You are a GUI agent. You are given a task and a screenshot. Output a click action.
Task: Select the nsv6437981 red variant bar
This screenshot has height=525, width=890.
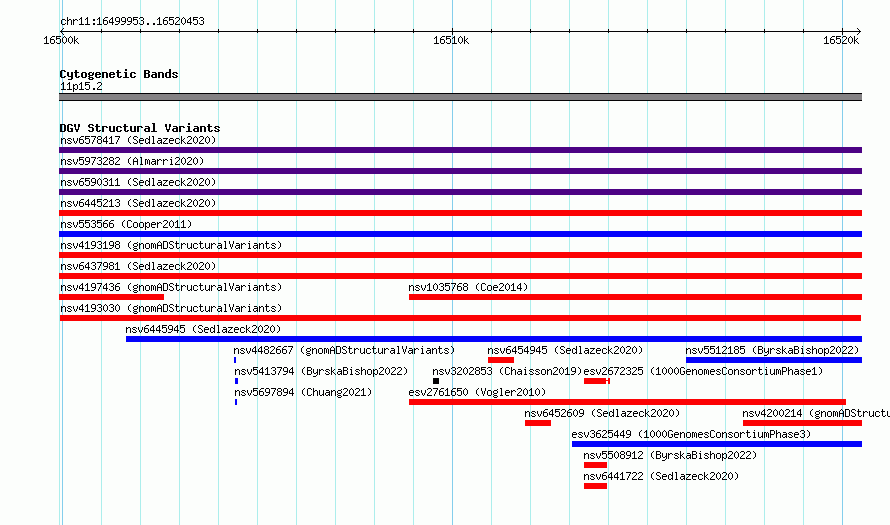click(x=460, y=276)
